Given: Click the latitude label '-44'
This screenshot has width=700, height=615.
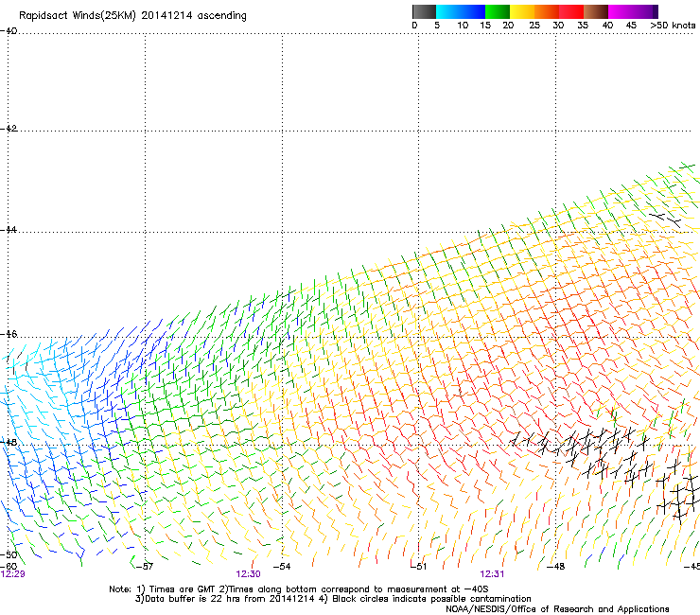Looking at the screenshot, I should click(9, 230).
